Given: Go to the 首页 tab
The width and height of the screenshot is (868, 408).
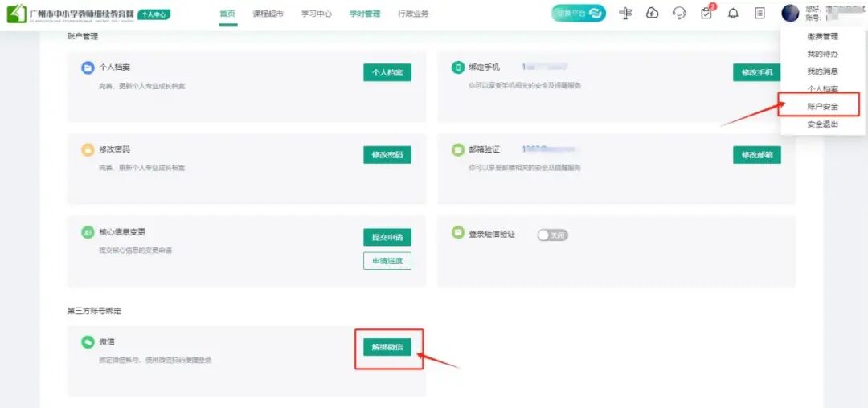Looking at the screenshot, I should pos(227,14).
